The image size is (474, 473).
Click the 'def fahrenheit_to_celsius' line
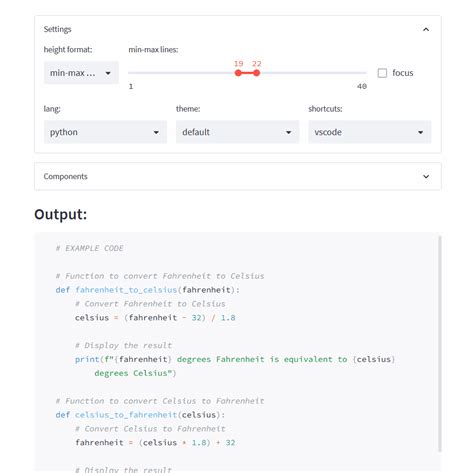147,290
